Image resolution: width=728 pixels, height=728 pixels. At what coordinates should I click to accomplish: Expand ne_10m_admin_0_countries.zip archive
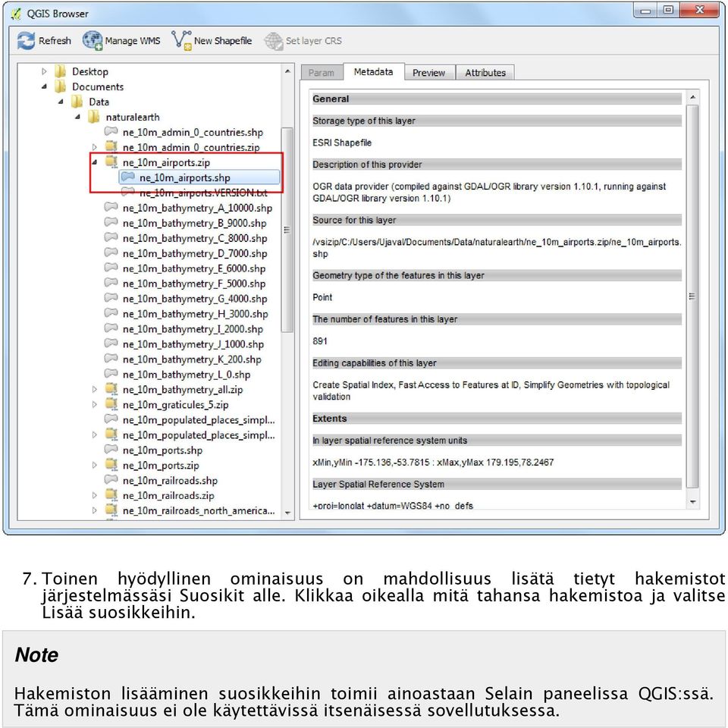pos(95,147)
